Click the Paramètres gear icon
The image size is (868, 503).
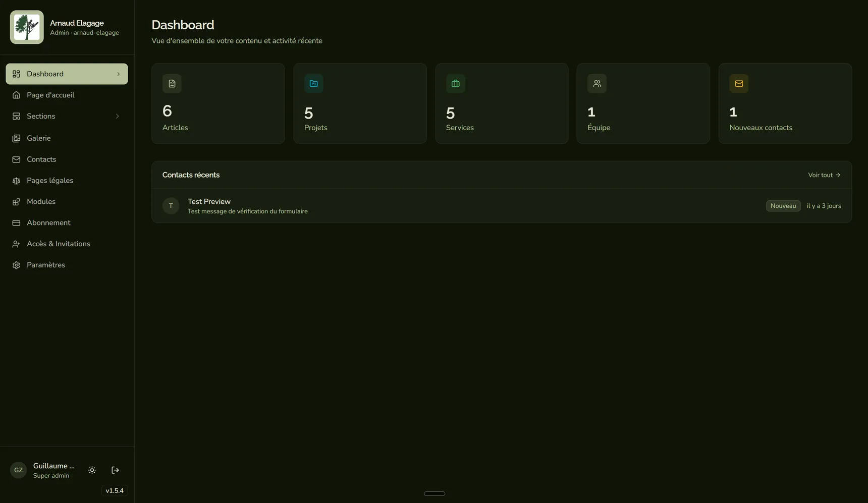[x=16, y=265]
